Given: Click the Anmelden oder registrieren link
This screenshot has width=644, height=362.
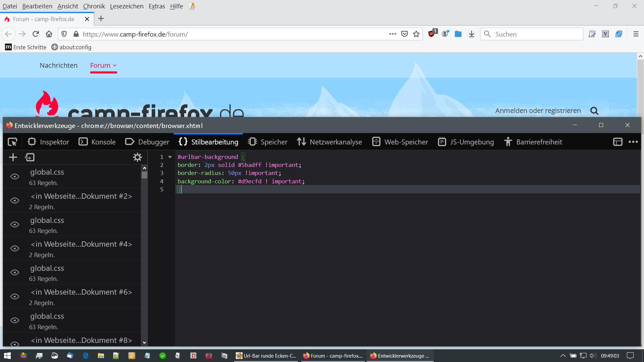Looking at the screenshot, I should 538,111.
